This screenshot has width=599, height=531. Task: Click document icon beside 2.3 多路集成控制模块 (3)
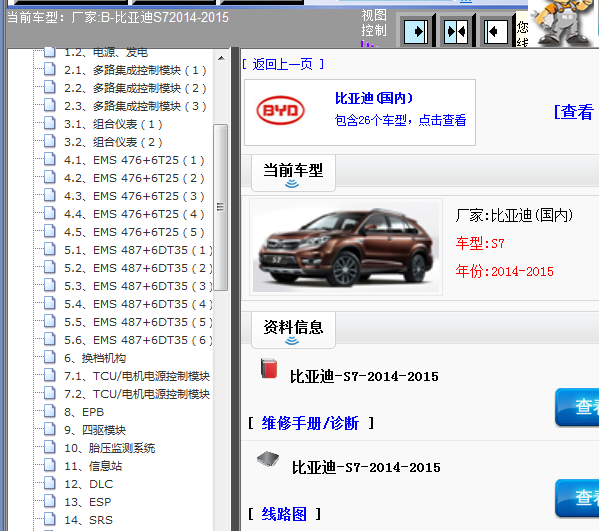[49, 105]
